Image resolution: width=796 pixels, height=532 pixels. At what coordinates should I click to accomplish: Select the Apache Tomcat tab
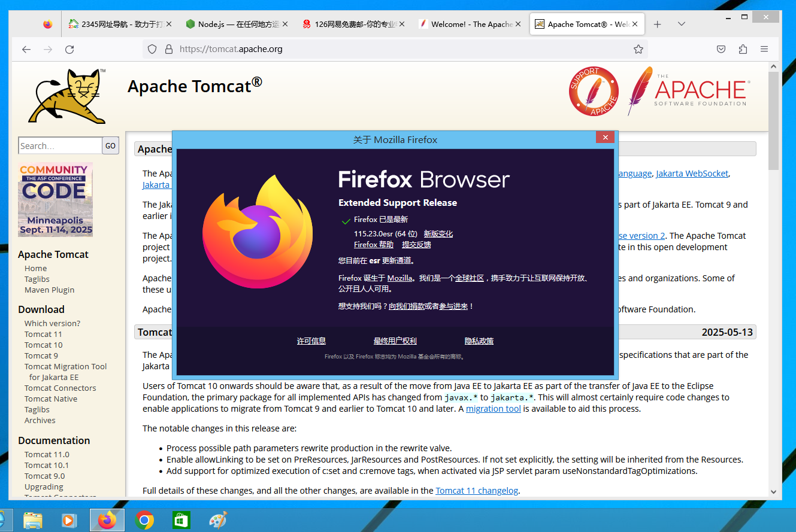tap(586, 24)
